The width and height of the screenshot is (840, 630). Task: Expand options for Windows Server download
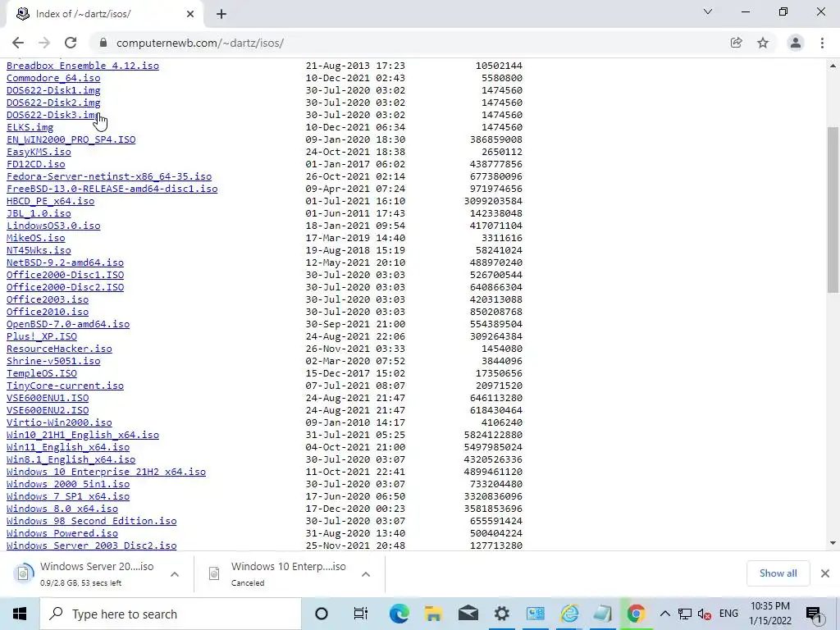click(x=175, y=573)
